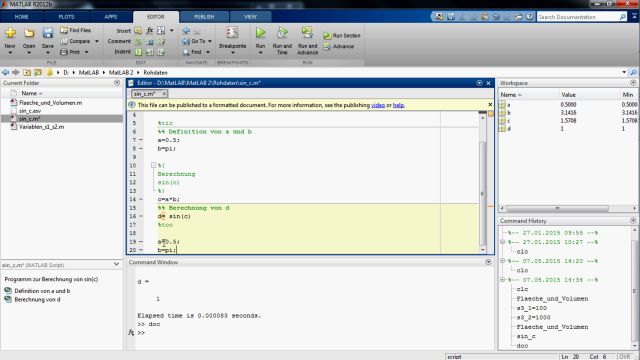The image size is (640, 360).
Task: Click the Comment button label
Action: click(119, 41)
